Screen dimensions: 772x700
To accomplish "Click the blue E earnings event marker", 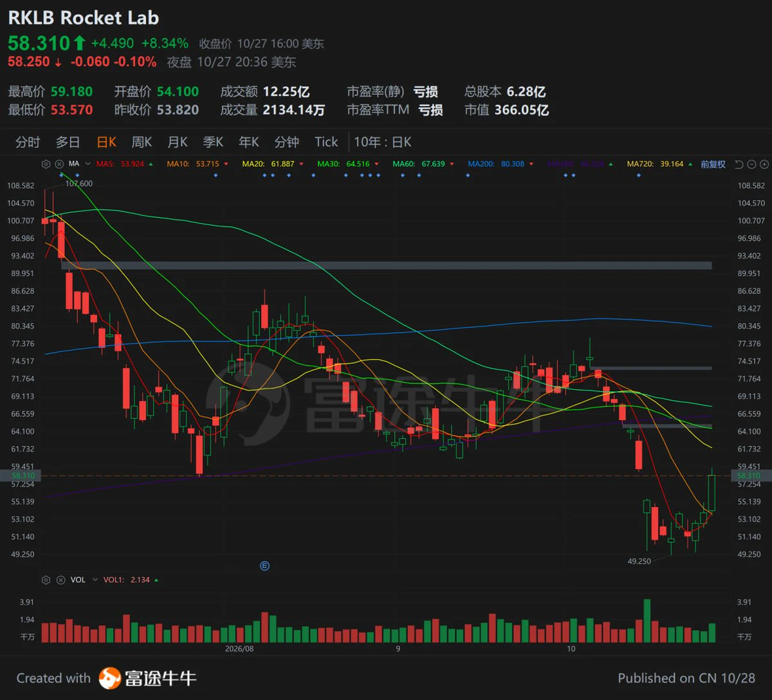I will point(264,566).
